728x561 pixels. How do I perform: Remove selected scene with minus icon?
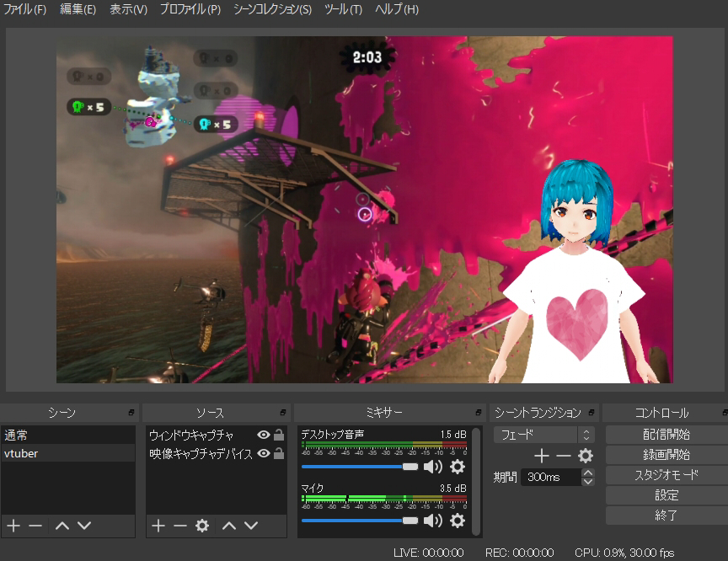tap(35, 526)
